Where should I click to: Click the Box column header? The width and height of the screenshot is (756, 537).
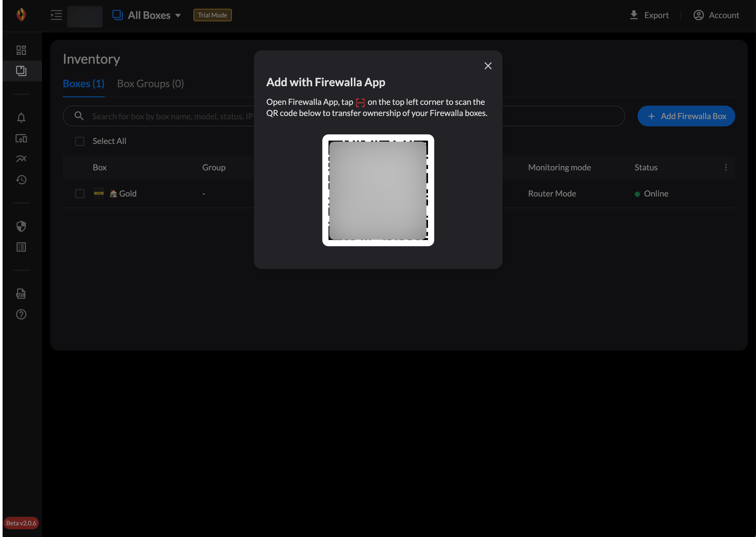tap(99, 167)
